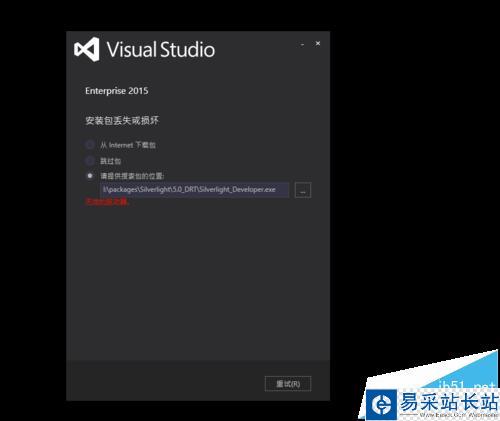500x421 pixels.
Task: Click the package missing or damaged heading
Action: pos(122,120)
